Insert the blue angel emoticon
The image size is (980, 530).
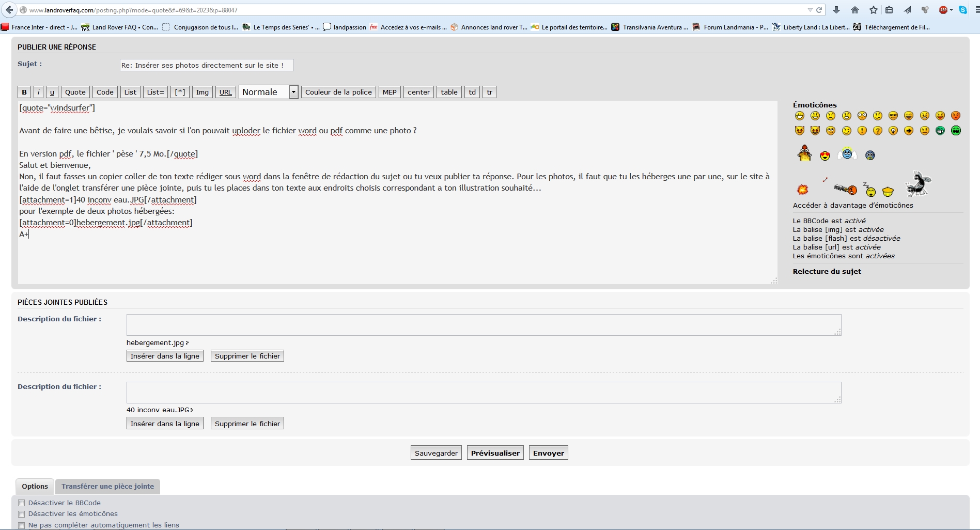[847, 154]
